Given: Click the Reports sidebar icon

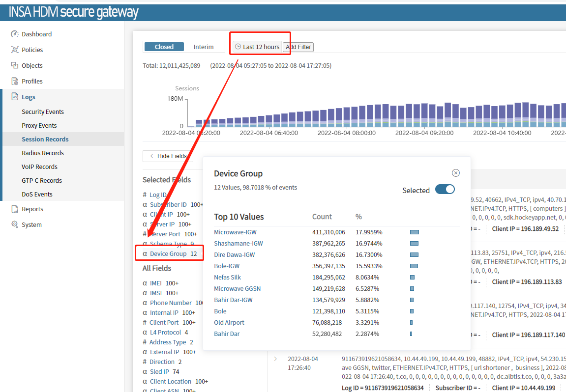Looking at the screenshot, I should (x=14, y=209).
